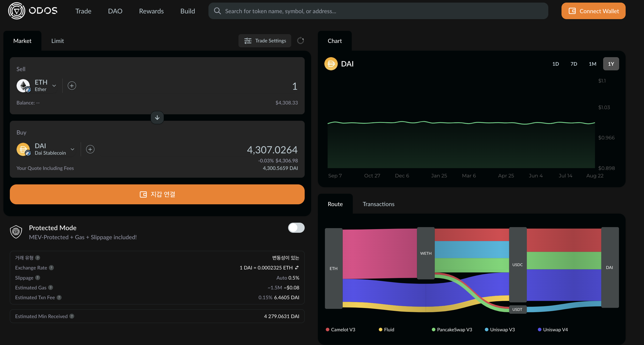The width and height of the screenshot is (644, 345).
Task: Click Uniswap V4 purple legend swatch
Action: (x=540, y=329)
